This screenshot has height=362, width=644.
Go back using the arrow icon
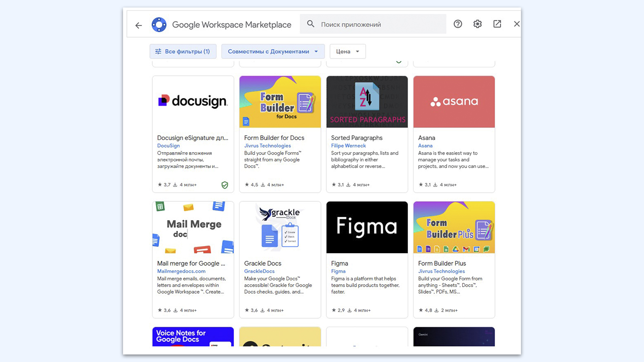pos(139,25)
